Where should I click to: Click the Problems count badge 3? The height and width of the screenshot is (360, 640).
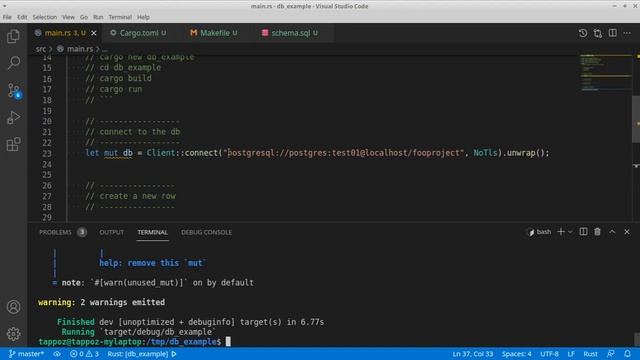pos(82,232)
